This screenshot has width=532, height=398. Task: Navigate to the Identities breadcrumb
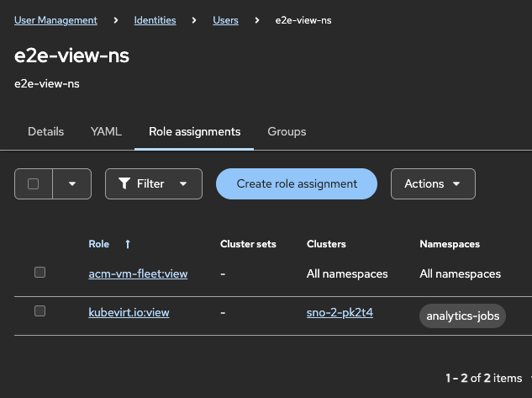(155, 20)
